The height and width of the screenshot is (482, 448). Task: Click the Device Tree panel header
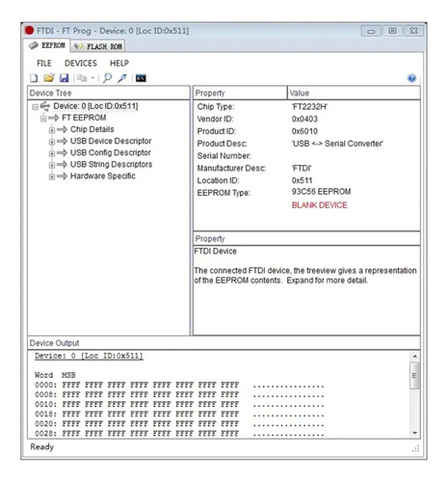109,93
